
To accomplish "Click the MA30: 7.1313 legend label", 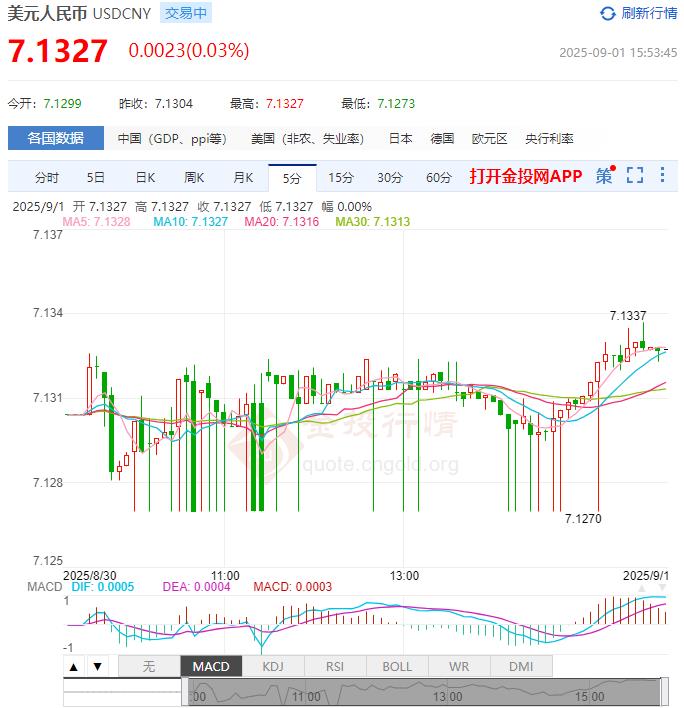I will point(373,222).
